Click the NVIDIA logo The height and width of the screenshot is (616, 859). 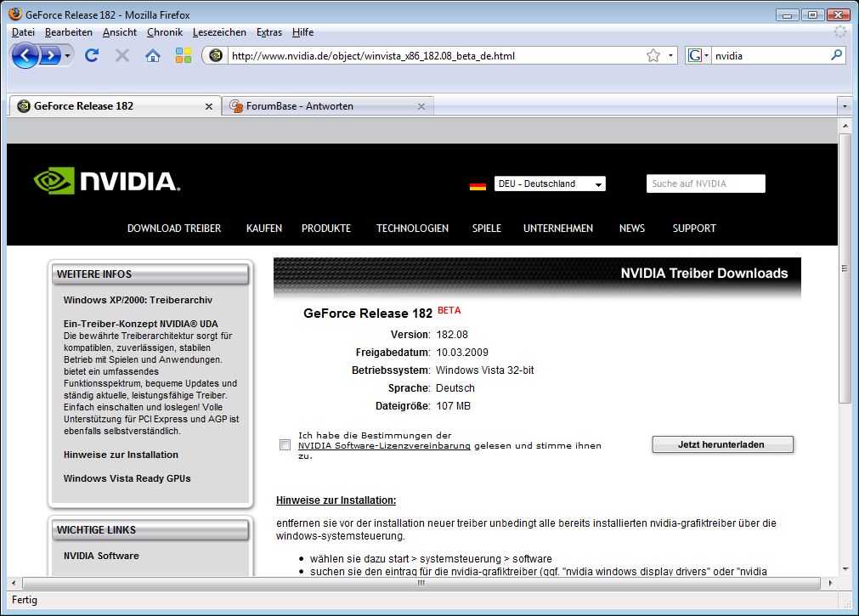[x=107, y=181]
